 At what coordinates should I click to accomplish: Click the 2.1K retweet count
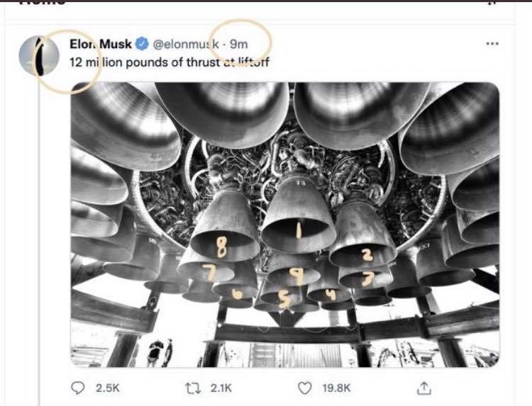pos(221,388)
